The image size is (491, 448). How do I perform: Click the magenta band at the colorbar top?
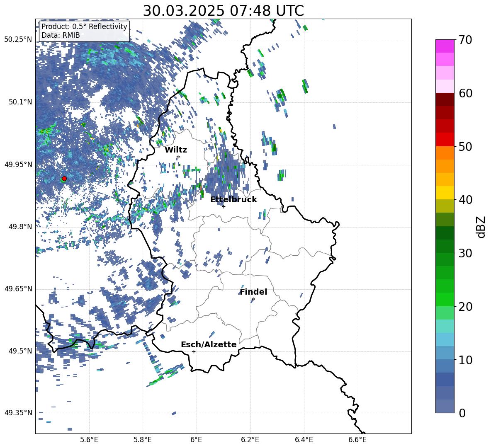point(445,46)
